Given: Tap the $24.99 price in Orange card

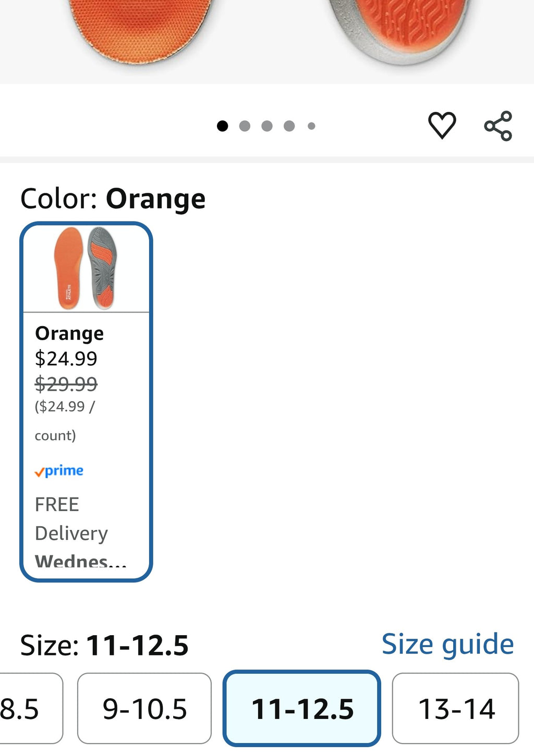Looking at the screenshot, I should (66, 359).
